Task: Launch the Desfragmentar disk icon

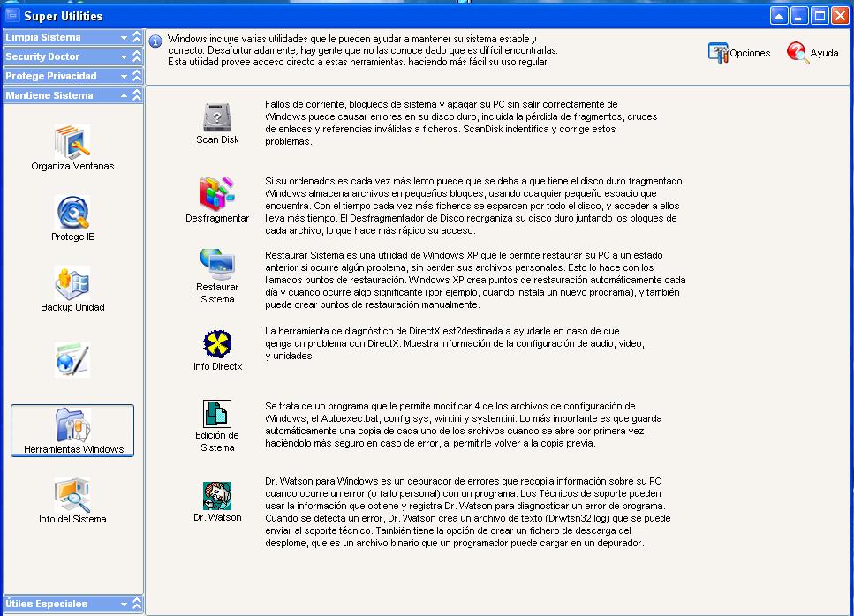Action: coord(216,193)
